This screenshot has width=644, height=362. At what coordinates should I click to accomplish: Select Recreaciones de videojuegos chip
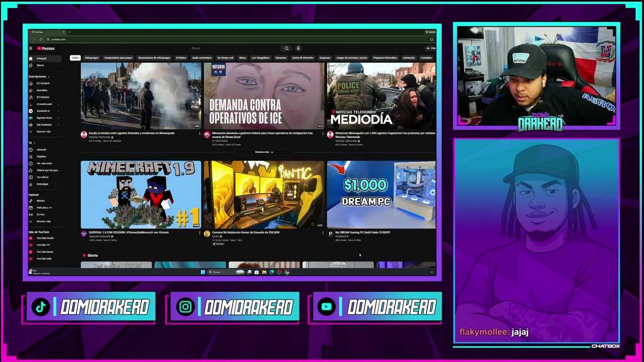coord(154,58)
